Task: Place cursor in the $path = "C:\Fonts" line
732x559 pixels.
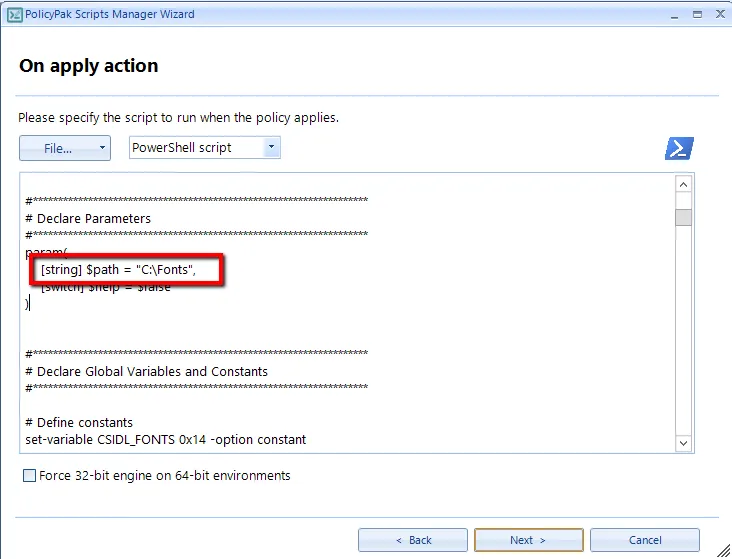Action: pos(118,270)
